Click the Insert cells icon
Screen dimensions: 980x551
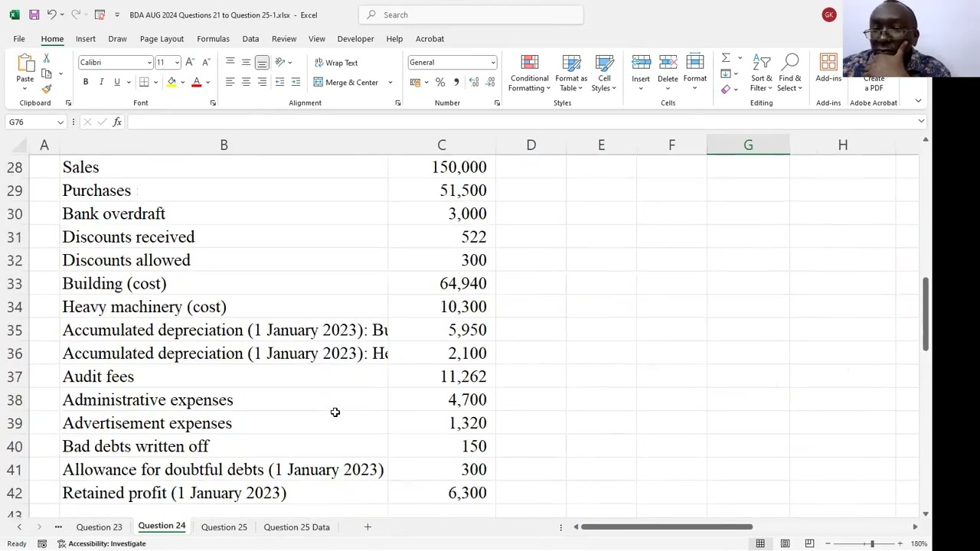[x=641, y=63]
